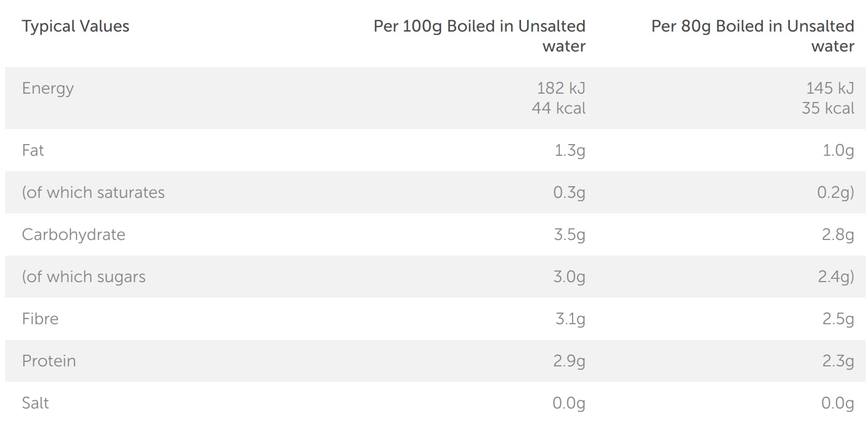Select the Protein row label
The width and height of the screenshot is (868, 429).
coord(49,361)
